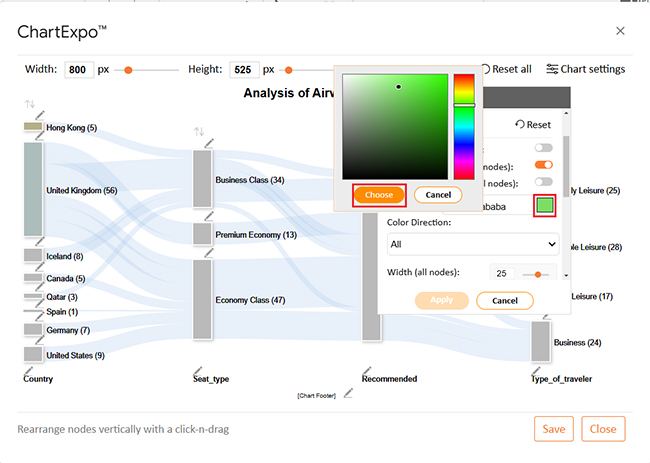Click the rainbow hue slider strip
Viewport: 650px width, 463px height.
tap(464, 127)
